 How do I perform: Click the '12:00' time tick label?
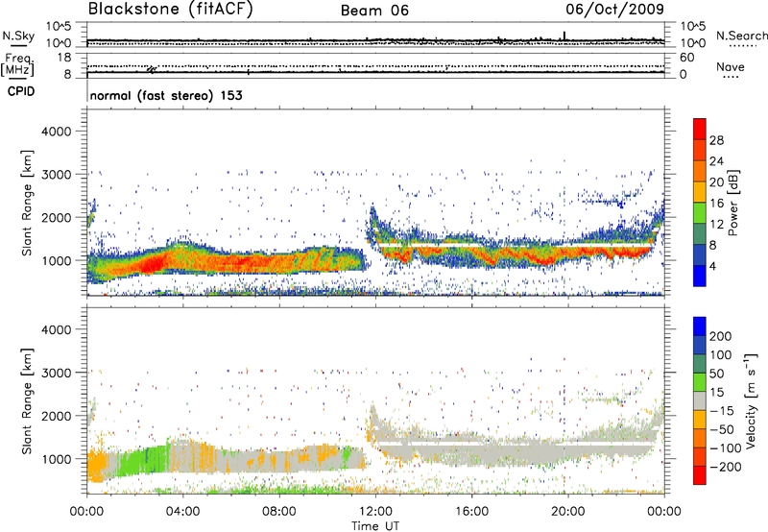(x=375, y=512)
